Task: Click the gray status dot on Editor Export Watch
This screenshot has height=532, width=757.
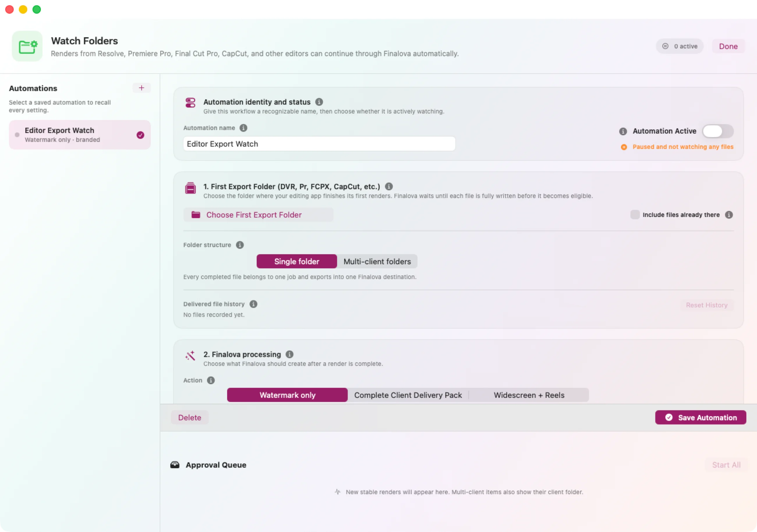Action: coord(17,135)
